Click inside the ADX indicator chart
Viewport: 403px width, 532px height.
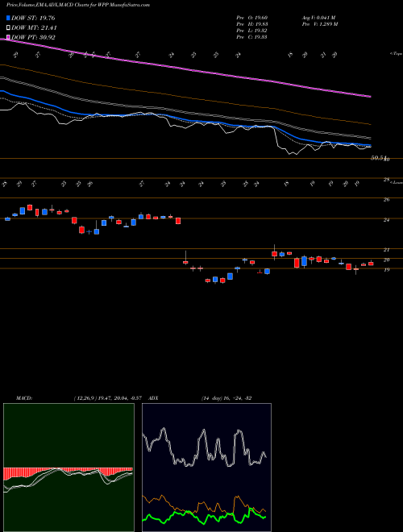pyautogui.click(x=206, y=468)
